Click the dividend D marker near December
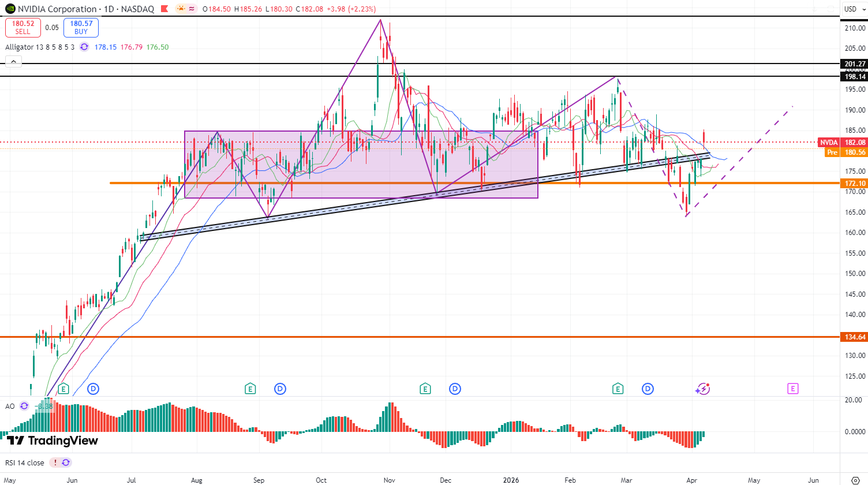Screen dimensions: 868x485 point(455,389)
